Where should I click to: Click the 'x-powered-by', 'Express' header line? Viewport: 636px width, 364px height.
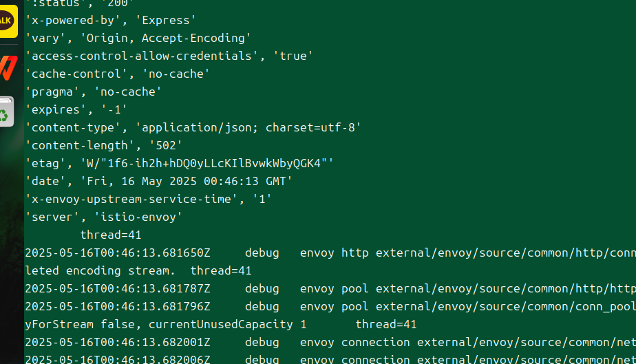111,20
